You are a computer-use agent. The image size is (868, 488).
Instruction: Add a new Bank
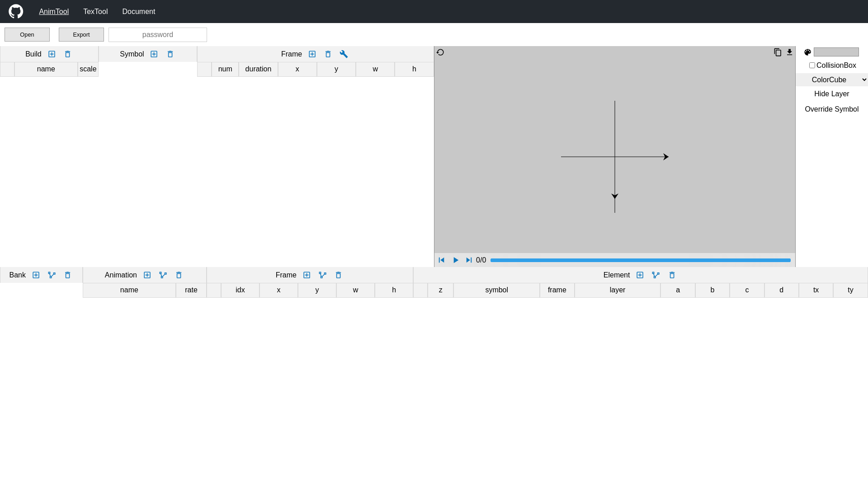(36, 275)
